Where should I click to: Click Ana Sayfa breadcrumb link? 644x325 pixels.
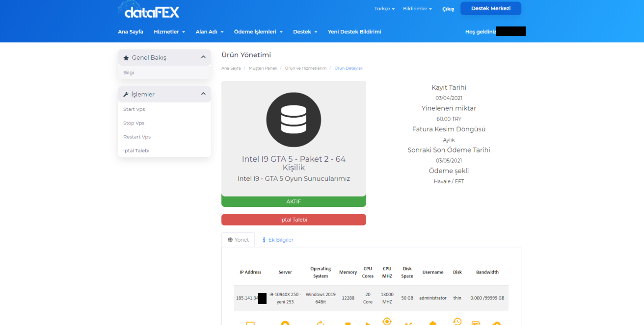click(231, 68)
